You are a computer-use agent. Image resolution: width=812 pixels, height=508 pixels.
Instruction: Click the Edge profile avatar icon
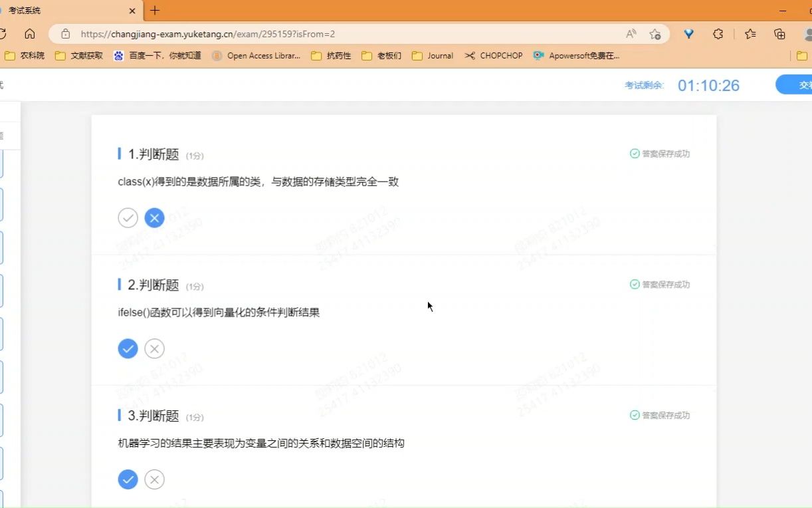click(806, 35)
